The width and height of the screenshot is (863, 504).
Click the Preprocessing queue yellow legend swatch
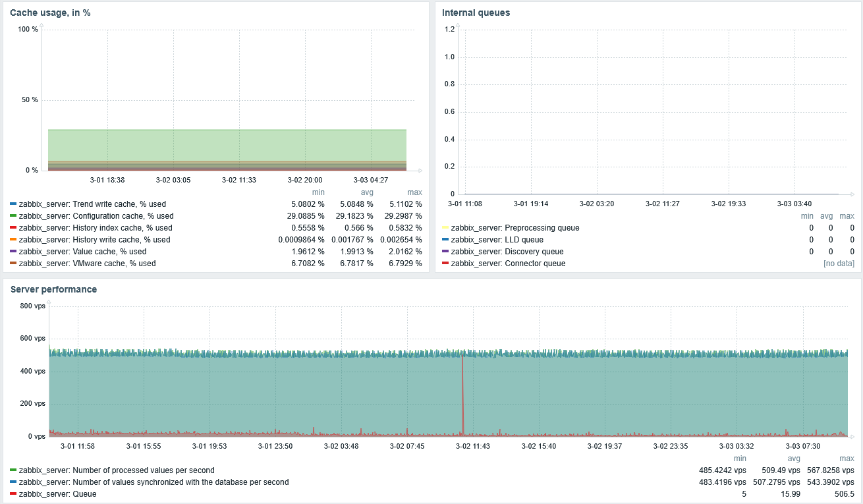(x=445, y=228)
